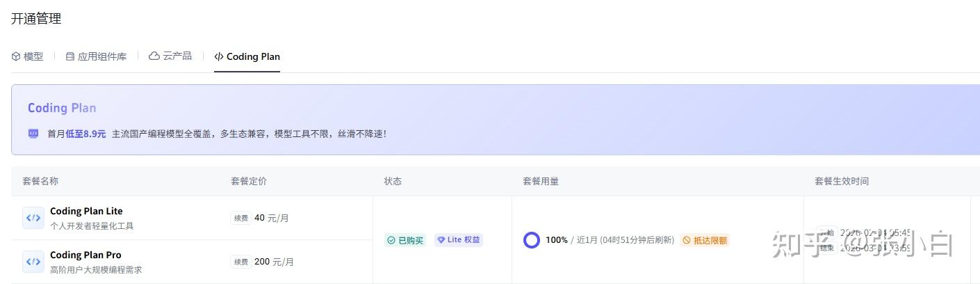Click the Coding Plan Lite code icon
The width and height of the screenshot is (980, 284).
(x=33, y=218)
